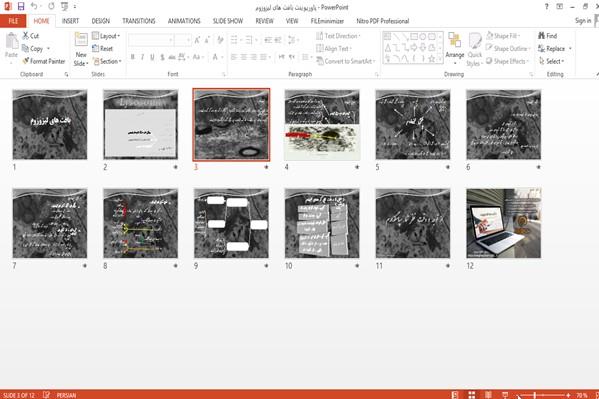Viewport: 599px width, 399px height.
Task: Click Ribbon Display Options icon
Action: 559,6
